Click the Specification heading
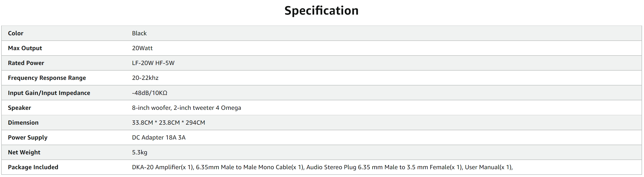This screenshot has height=177, width=644. coord(321,11)
